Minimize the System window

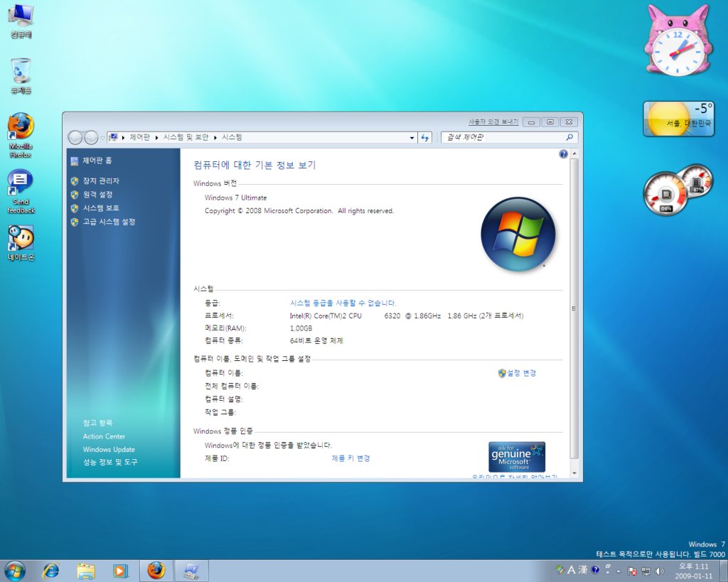[x=531, y=122]
